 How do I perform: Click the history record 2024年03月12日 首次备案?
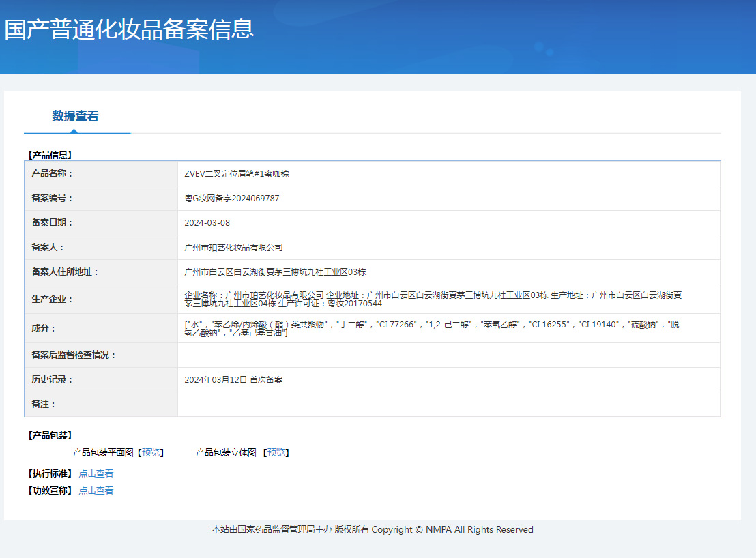pos(233,380)
